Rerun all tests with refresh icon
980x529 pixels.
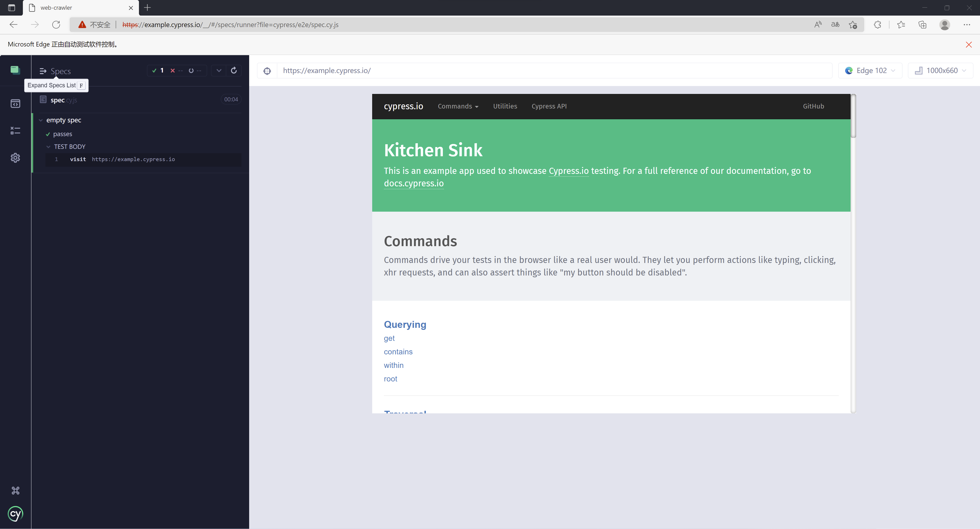pyautogui.click(x=234, y=70)
